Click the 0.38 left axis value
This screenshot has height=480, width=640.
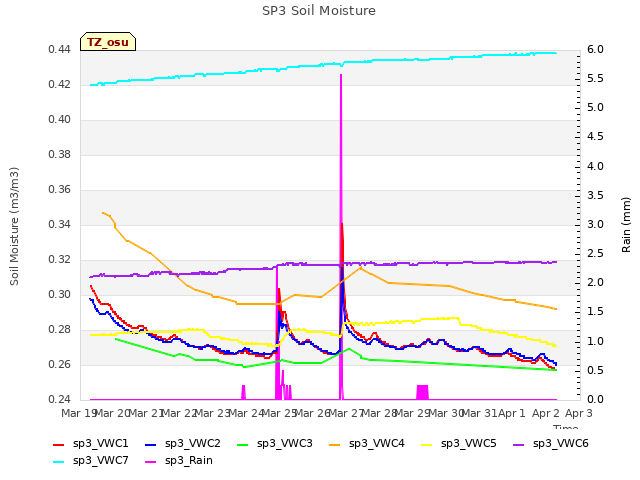point(60,155)
